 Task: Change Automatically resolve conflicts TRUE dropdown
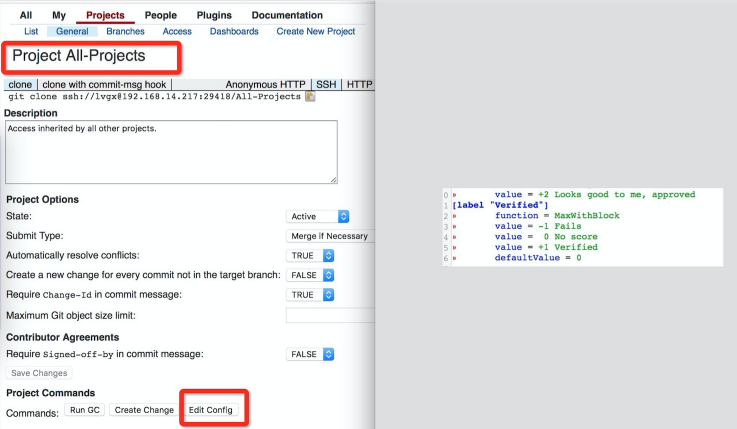point(310,256)
